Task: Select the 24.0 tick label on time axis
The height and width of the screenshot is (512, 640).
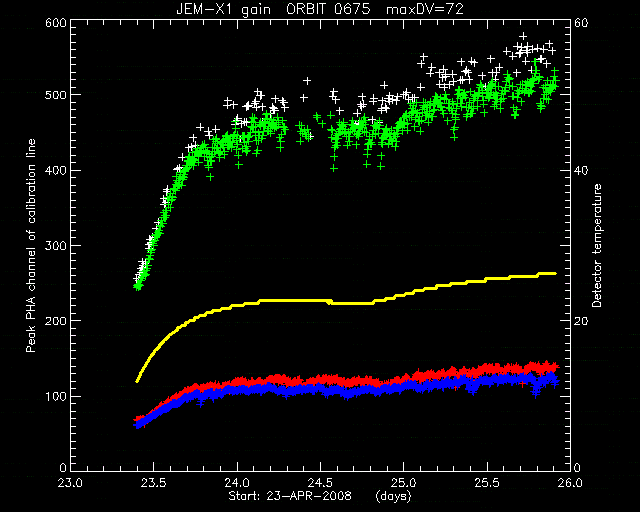Action: point(237,483)
